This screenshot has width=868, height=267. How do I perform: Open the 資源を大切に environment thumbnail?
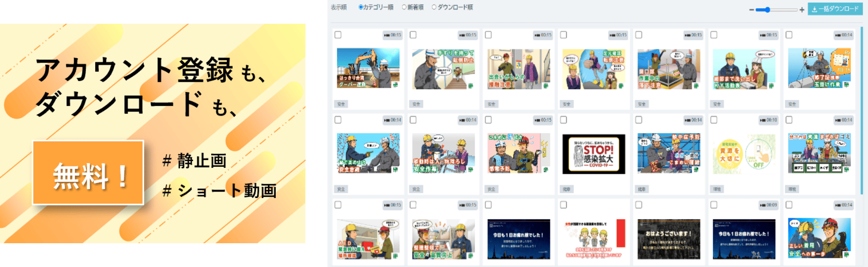coord(744,154)
